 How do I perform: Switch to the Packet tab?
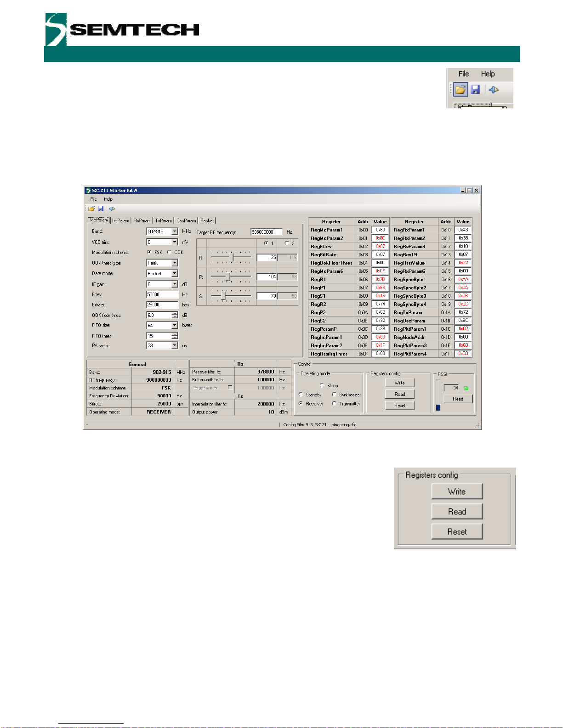207,220
